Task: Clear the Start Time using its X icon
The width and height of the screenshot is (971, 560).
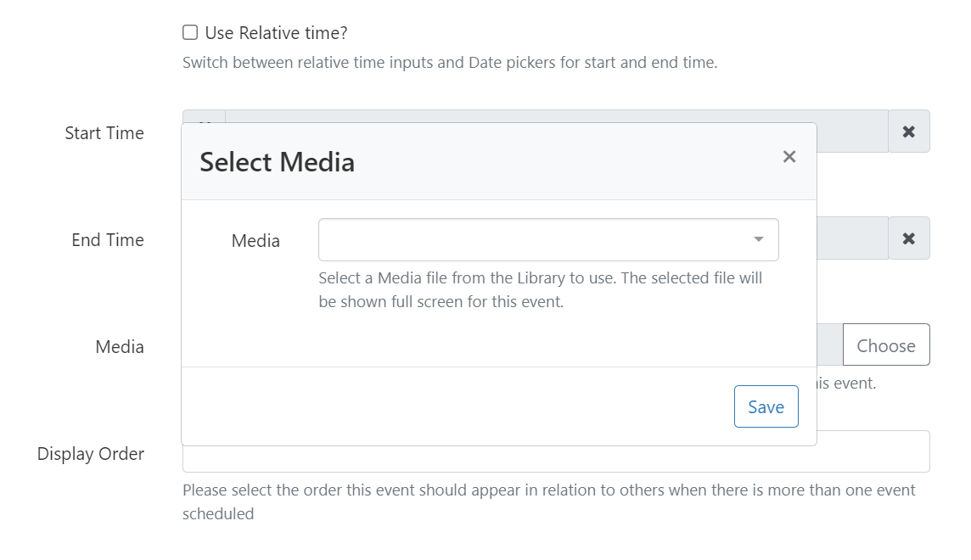Action: pyautogui.click(x=909, y=132)
